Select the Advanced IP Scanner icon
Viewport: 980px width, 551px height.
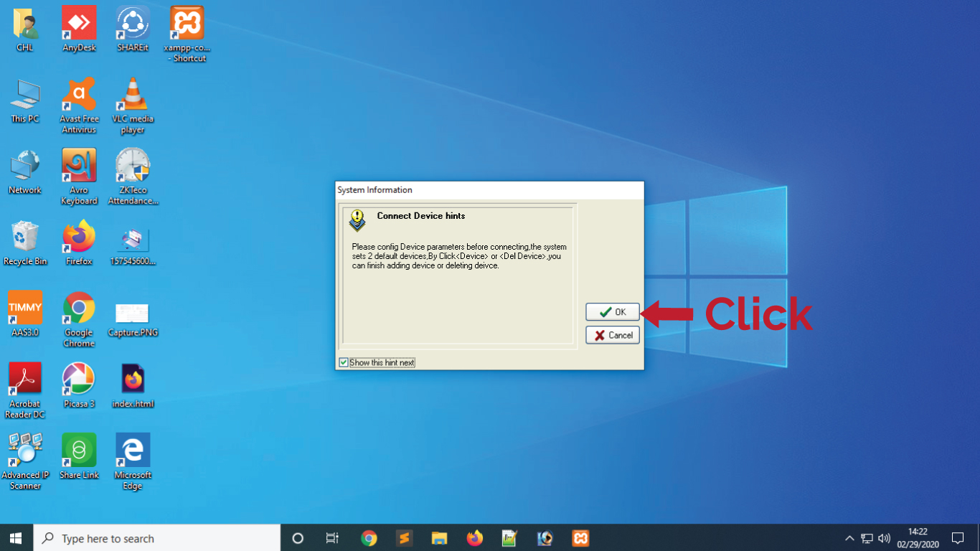(25, 461)
